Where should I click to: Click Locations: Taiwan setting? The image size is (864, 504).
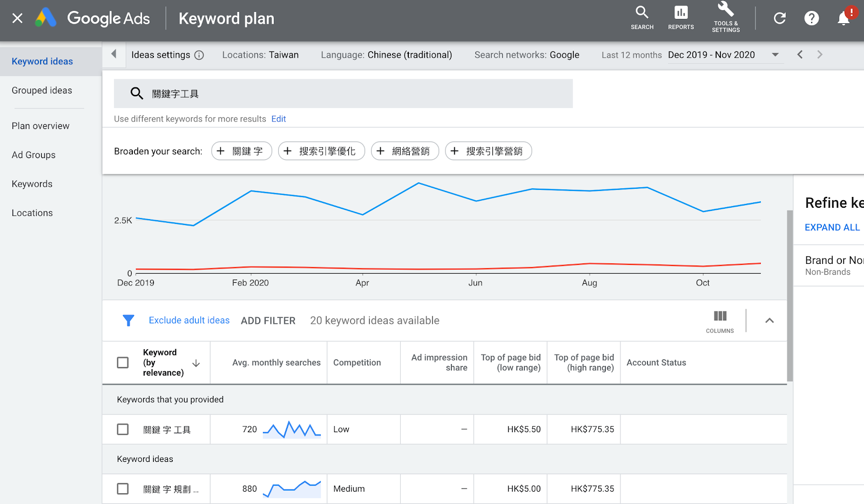pyautogui.click(x=260, y=55)
